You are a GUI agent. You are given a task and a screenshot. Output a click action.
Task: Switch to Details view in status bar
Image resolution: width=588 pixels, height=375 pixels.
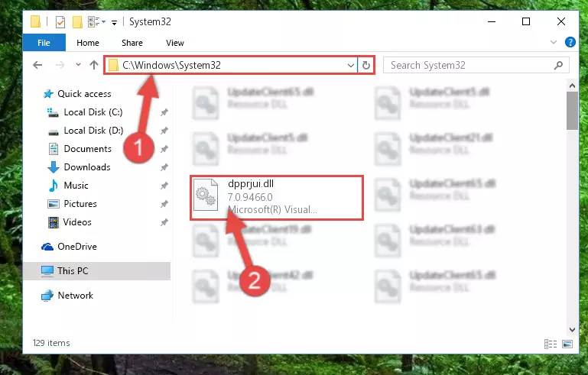[551, 344]
